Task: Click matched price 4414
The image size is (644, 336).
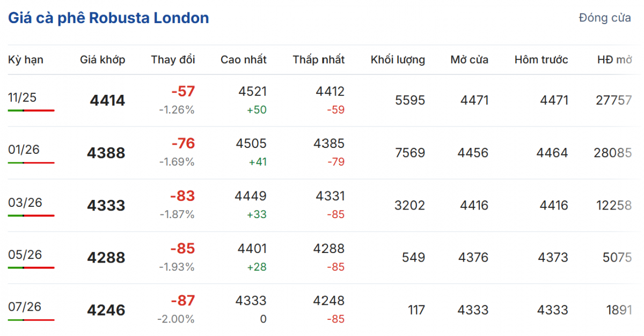Action: 107,101
